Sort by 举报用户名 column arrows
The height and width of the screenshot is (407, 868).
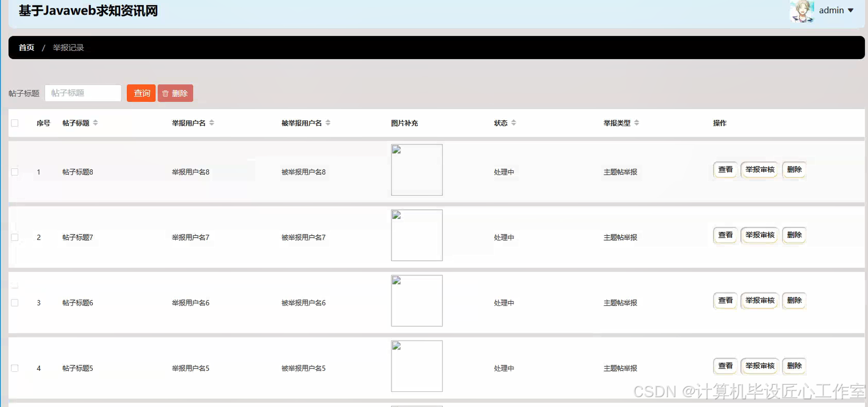click(x=212, y=123)
